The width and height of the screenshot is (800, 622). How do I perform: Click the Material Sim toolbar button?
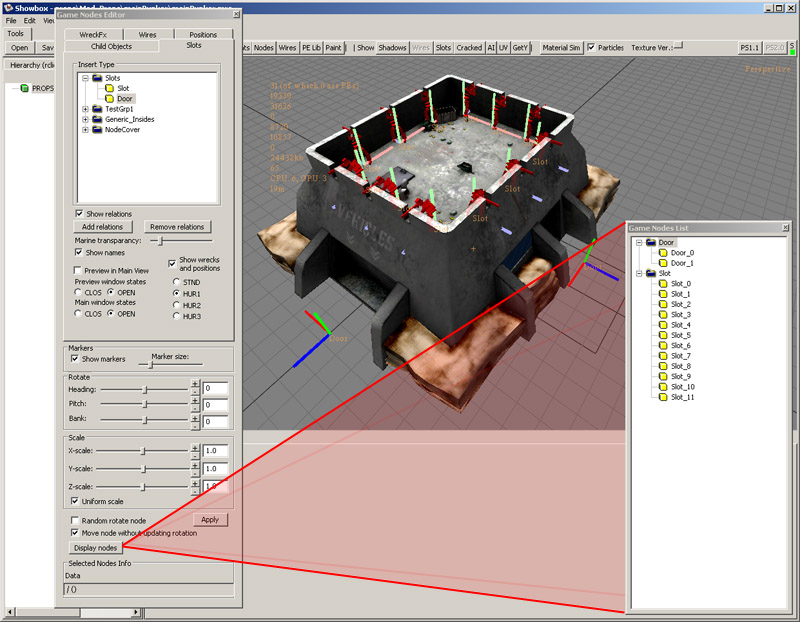pyautogui.click(x=561, y=47)
